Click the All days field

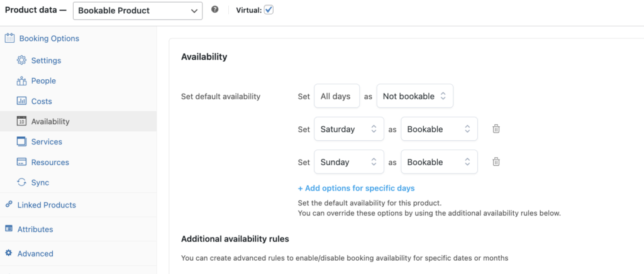[x=336, y=96]
